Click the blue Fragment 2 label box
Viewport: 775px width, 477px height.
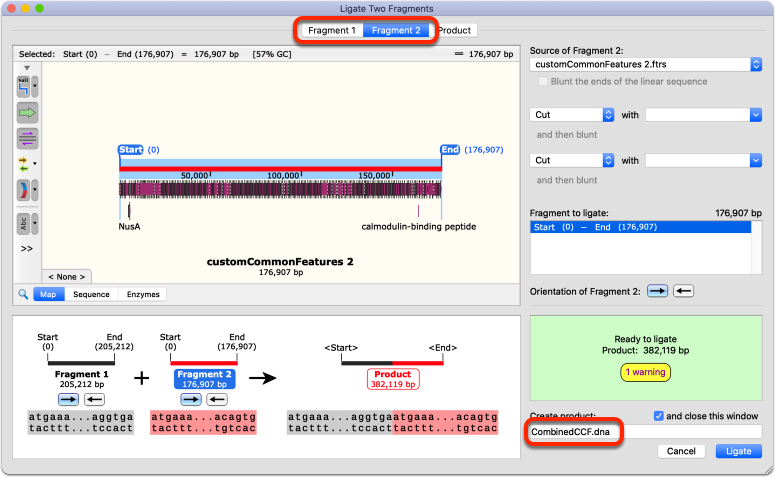coord(205,379)
